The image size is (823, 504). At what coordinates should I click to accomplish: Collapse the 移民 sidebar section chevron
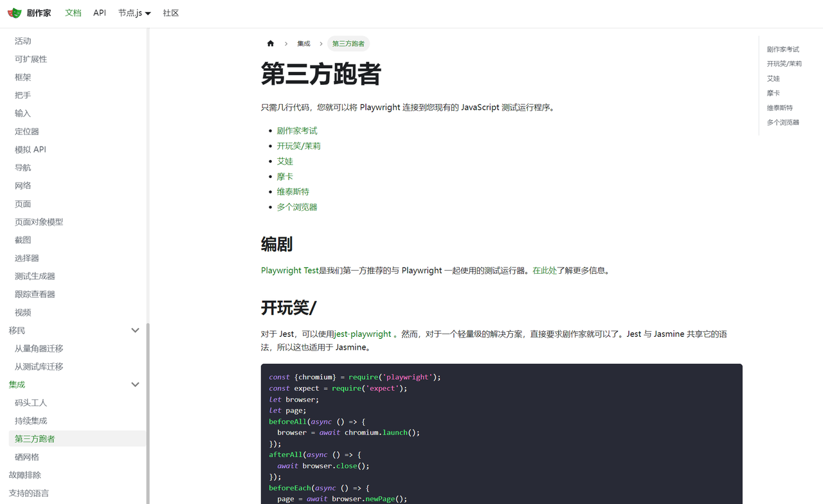pyautogui.click(x=135, y=330)
